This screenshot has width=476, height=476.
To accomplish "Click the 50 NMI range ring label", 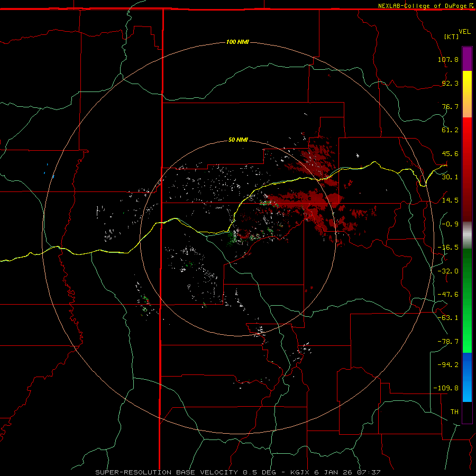I will 238,140.
